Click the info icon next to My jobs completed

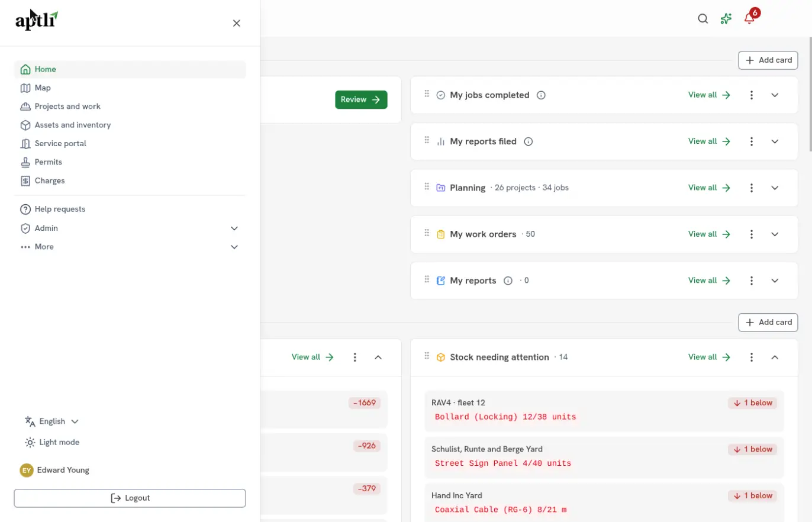coord(541,95)
